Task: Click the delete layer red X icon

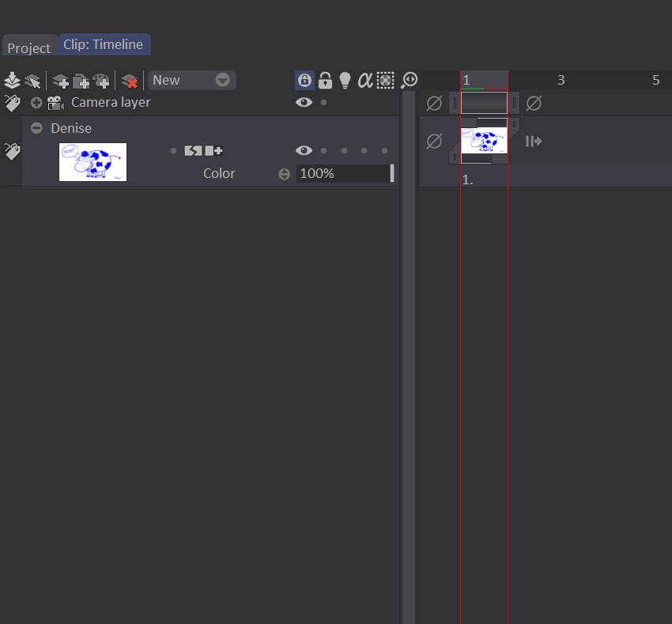Action: 129,80
